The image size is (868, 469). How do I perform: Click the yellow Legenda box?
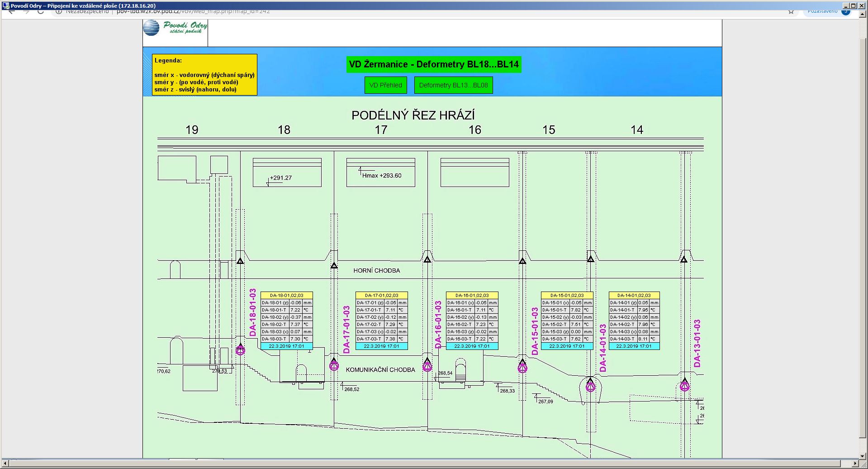(204, 75)
